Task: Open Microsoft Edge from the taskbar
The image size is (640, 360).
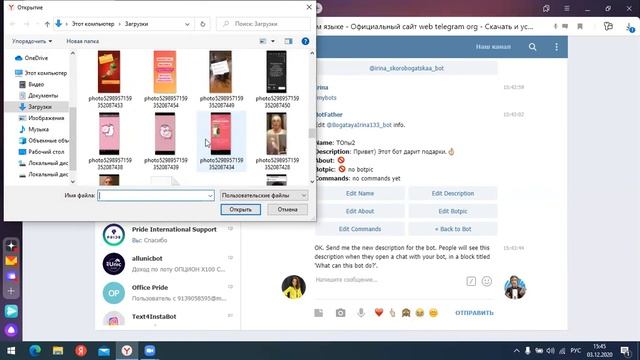Action: (35, 351)
